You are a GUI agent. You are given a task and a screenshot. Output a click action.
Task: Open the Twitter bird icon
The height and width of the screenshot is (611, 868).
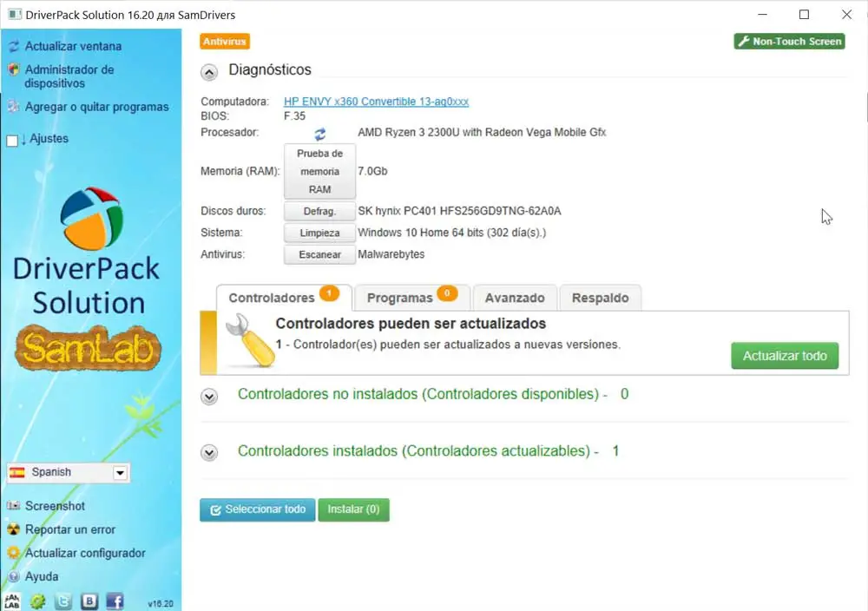coord(63,601)
